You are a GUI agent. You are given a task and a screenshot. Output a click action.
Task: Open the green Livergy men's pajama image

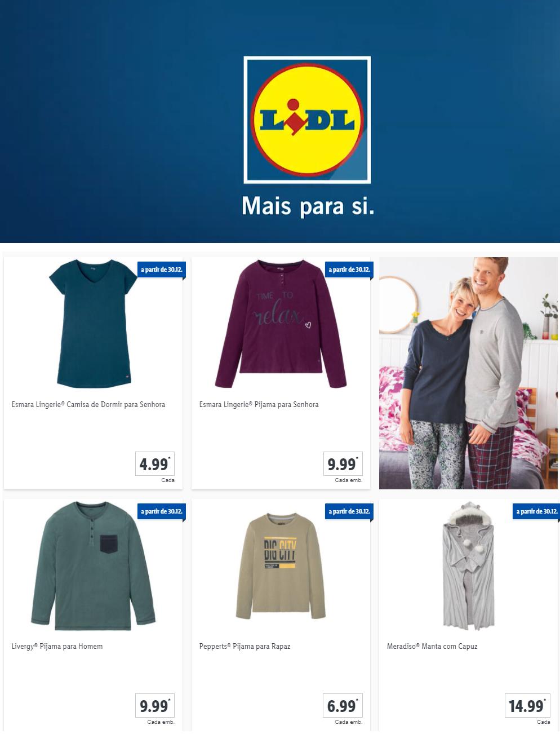93,566
